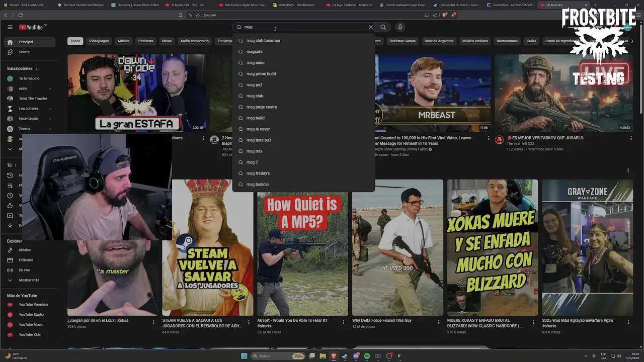
Task: Open Shorts in the sidebar
Action: pyautogui.click(x=30, y=52)
